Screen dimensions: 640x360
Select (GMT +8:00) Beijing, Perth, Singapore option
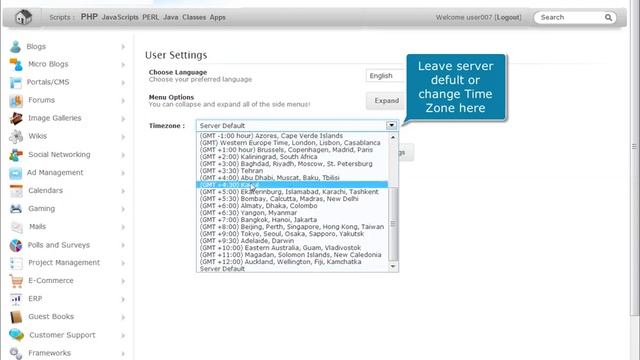pyautogui.click(x=291, y=227)
